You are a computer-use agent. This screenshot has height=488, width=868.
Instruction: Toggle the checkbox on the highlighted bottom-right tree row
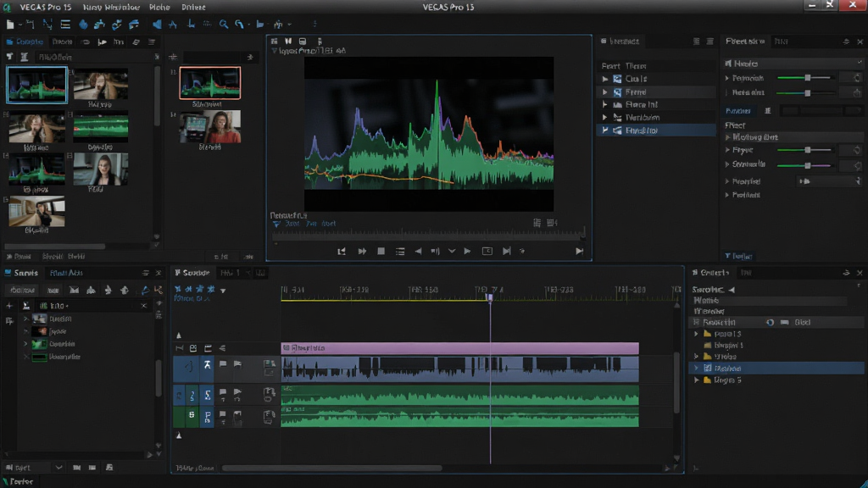tap(708, 368)
